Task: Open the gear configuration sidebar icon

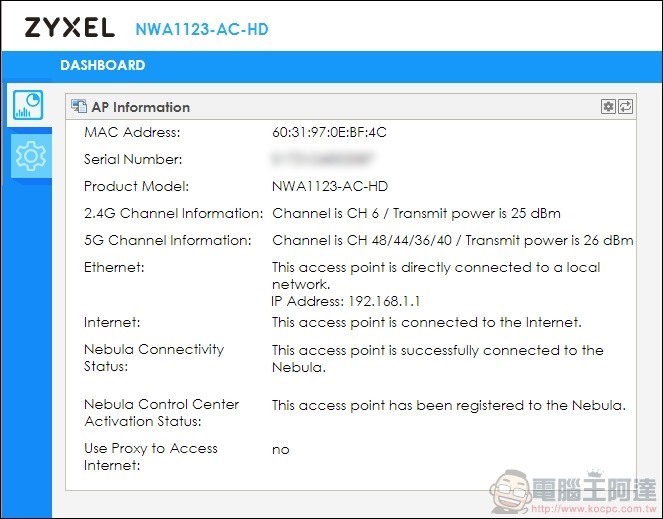Action: coord(30,156)
